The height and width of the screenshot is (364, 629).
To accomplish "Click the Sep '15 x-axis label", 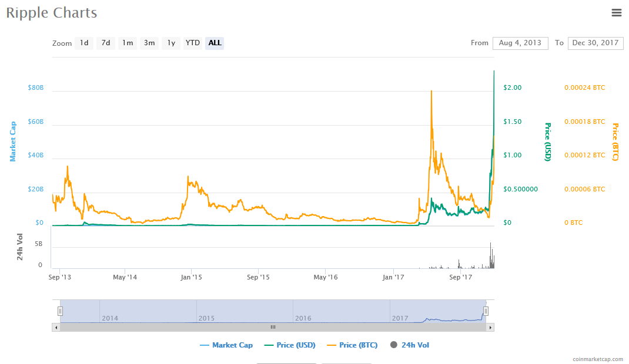I will [258, 277].
